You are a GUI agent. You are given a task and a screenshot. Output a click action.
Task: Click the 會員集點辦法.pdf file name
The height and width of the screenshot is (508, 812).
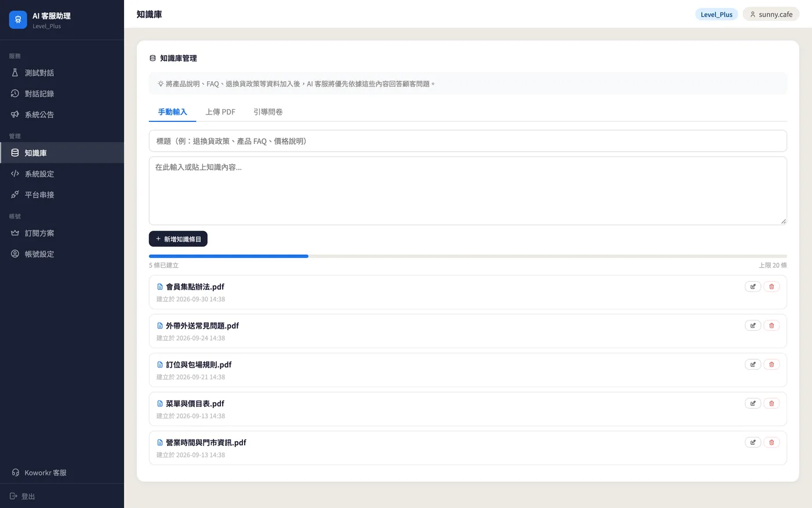click(195, 287)
